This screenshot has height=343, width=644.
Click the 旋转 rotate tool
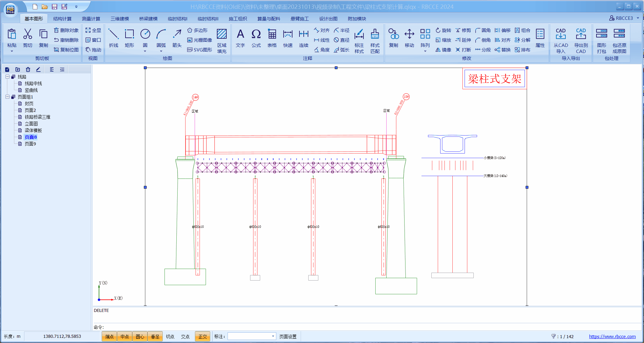pos(443,30)
